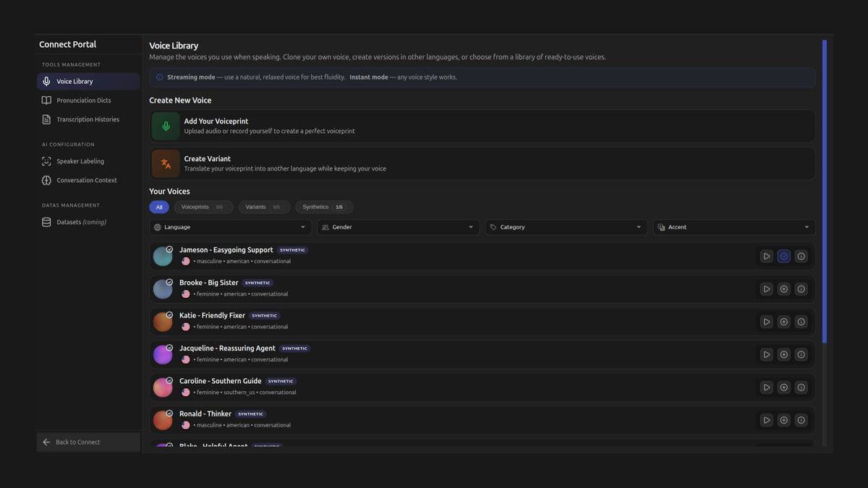
Task: Click the US flag next to Brooke
Action: click(186, 294)
